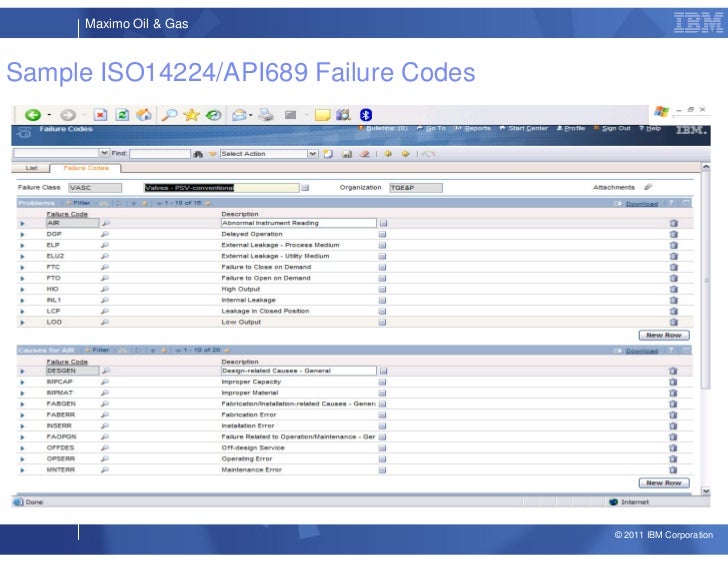Click the Sign Out link
The image size is (728, 563).
coord(612,128)
